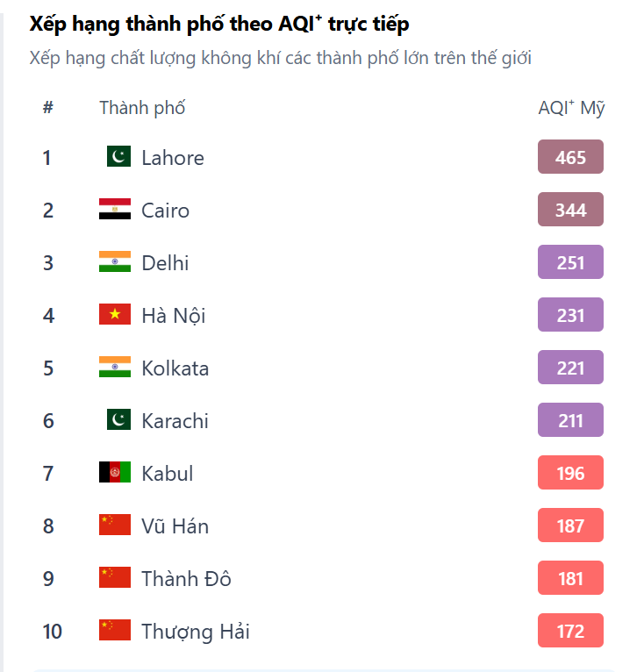Image resolution: width=644 pixels, height=672 pixels.
Task: Click the ranking title heading
Action: (219, 25)
